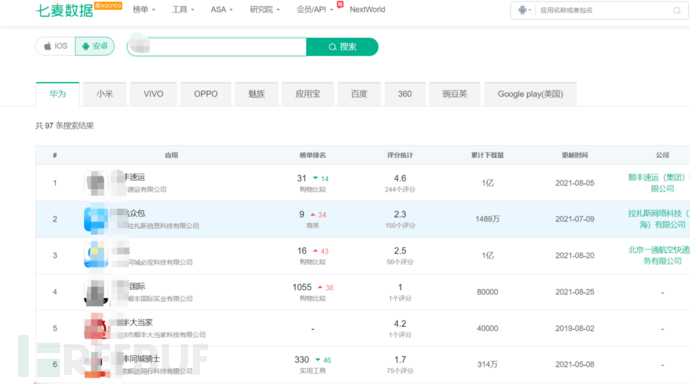Screen dimensions: 690x384
Task: Click the 更新时间 column header
Action: click(x=575, y=155)
